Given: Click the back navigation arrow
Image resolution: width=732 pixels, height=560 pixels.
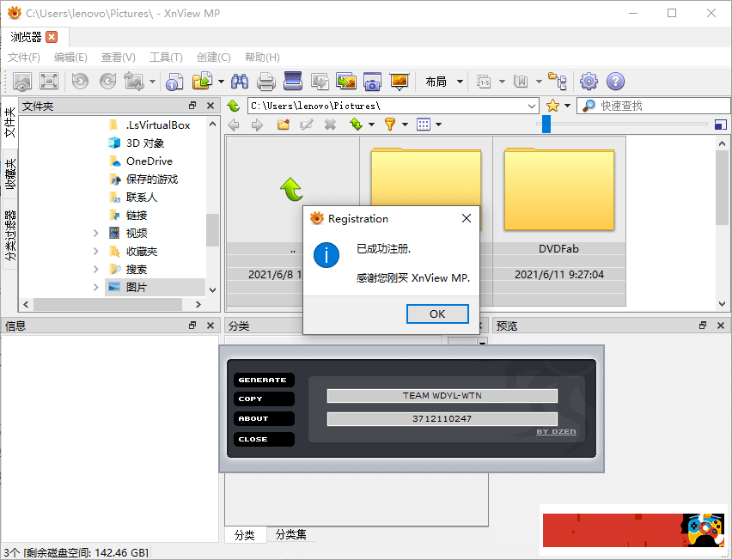Looking at the screenshot, I should pyautogui.click(x=234, y=125).
